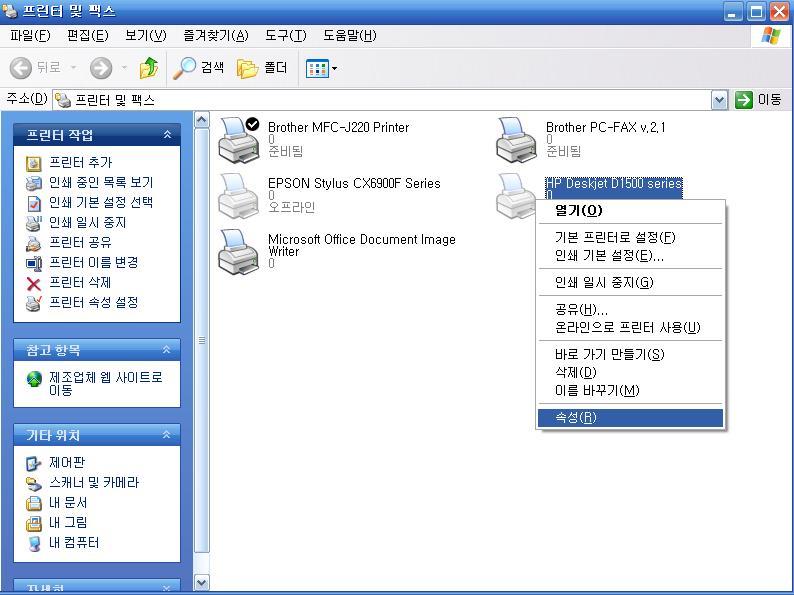Choose 인쇄 기본 설정(E)... in context menu
794x595 pixels.
[630, 255]
